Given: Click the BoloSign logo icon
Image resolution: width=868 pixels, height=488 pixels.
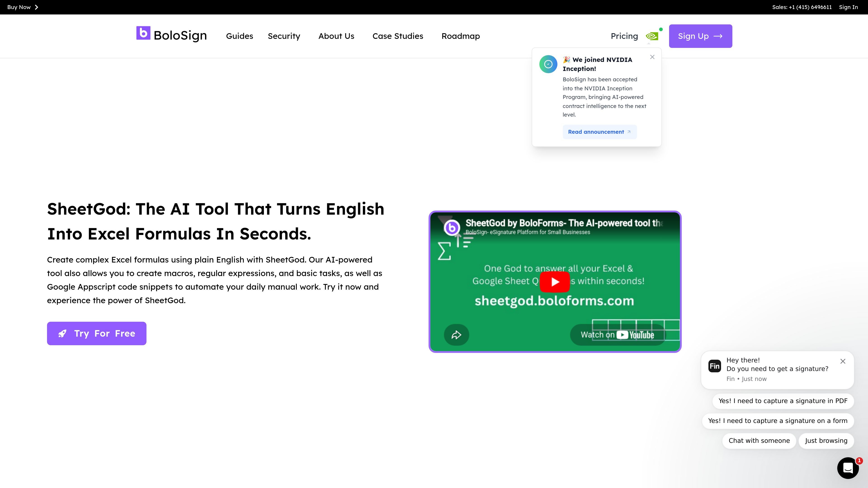Looking at the screenshot, I should [x=143, y=33].
